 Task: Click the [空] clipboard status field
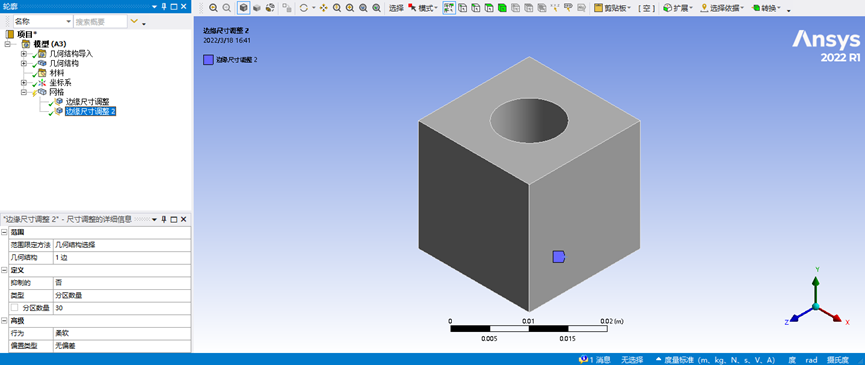coord(647,8)
